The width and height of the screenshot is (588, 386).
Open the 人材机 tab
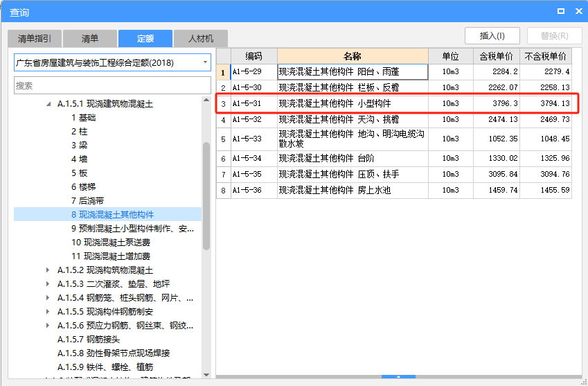[x=201, y=38]
